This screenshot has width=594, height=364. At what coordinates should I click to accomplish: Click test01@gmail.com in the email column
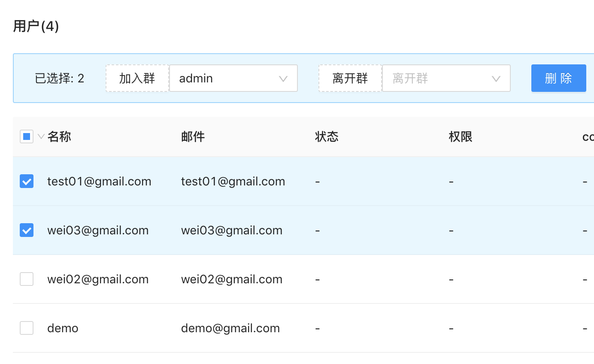[233, 181]
